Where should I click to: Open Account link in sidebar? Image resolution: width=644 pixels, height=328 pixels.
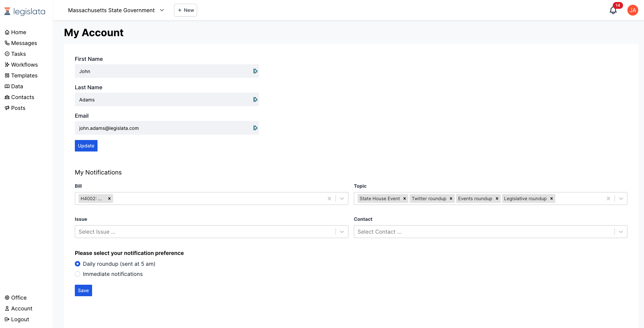tap(19, 308)
